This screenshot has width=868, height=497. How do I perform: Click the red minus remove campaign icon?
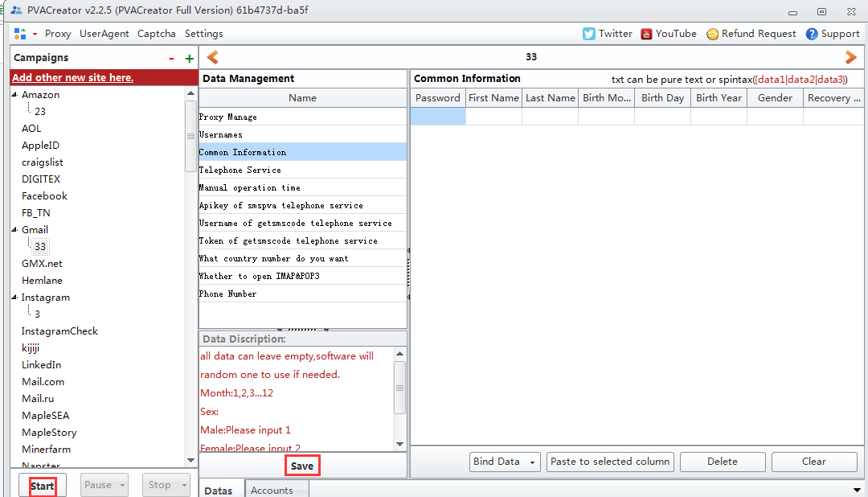pos(171,59)
